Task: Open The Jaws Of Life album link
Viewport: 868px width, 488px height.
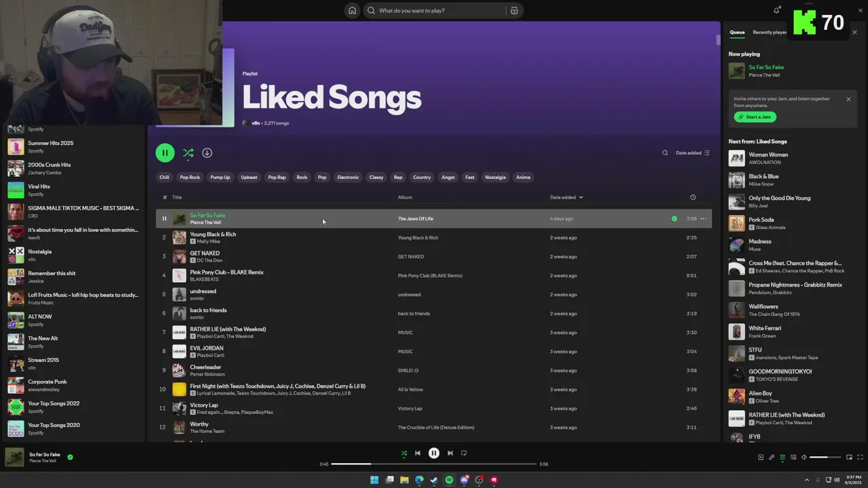Action: pos(415,218)
